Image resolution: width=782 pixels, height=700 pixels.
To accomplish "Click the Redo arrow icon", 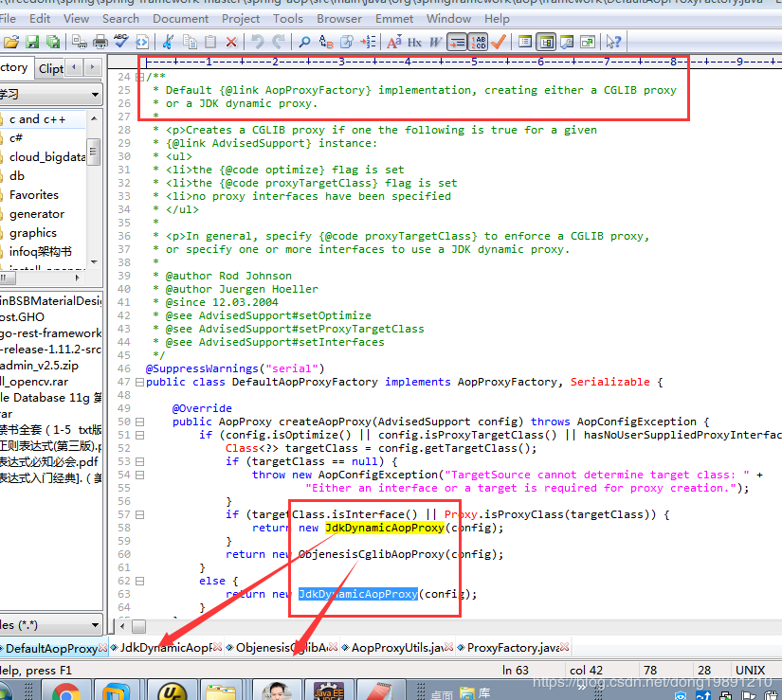I will (279, 42).
